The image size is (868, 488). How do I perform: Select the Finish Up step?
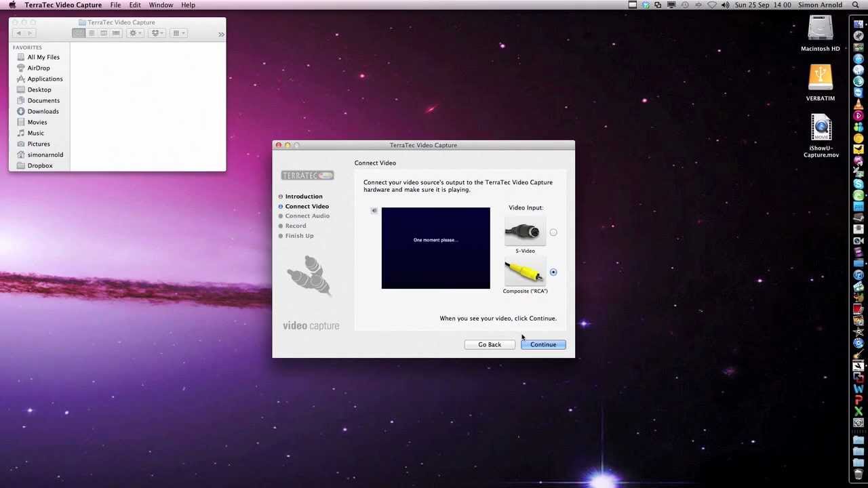pyautogui.click(x=299, y=236)
